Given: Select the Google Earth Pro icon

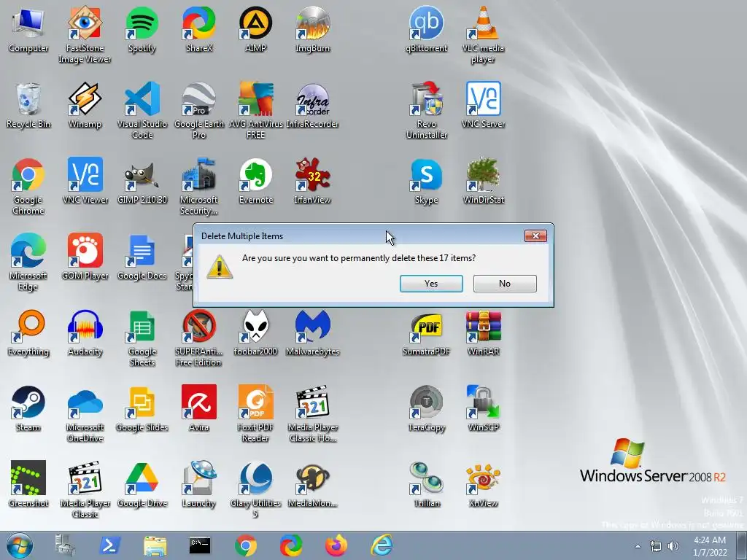Looking at the screenshot, I should pyautogui.click(x=198, y=111).
